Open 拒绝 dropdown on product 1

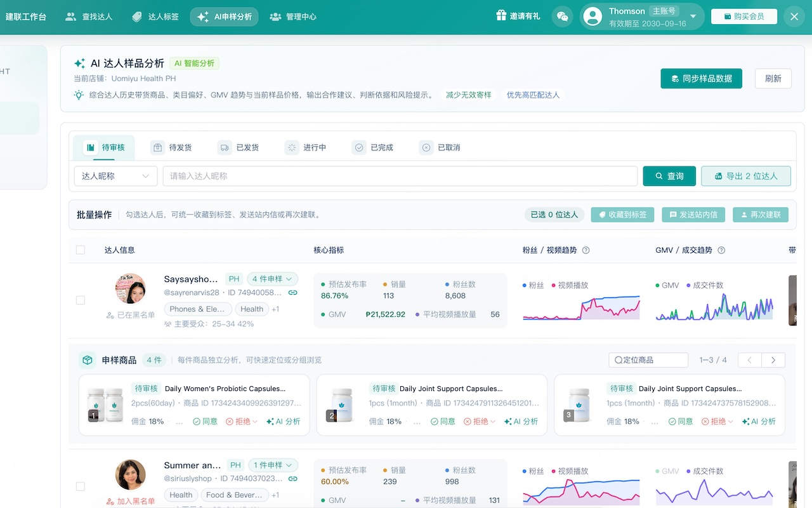tap(242, 421)
